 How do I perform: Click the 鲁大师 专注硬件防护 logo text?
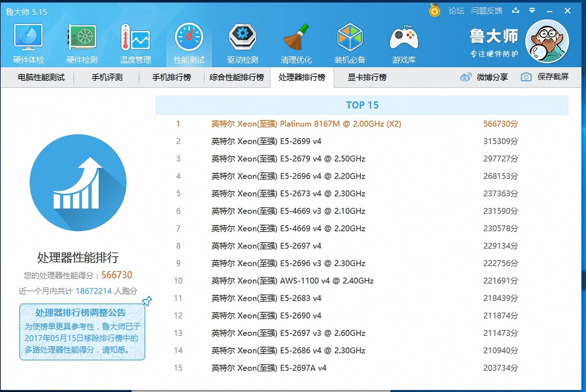point(494,43)
